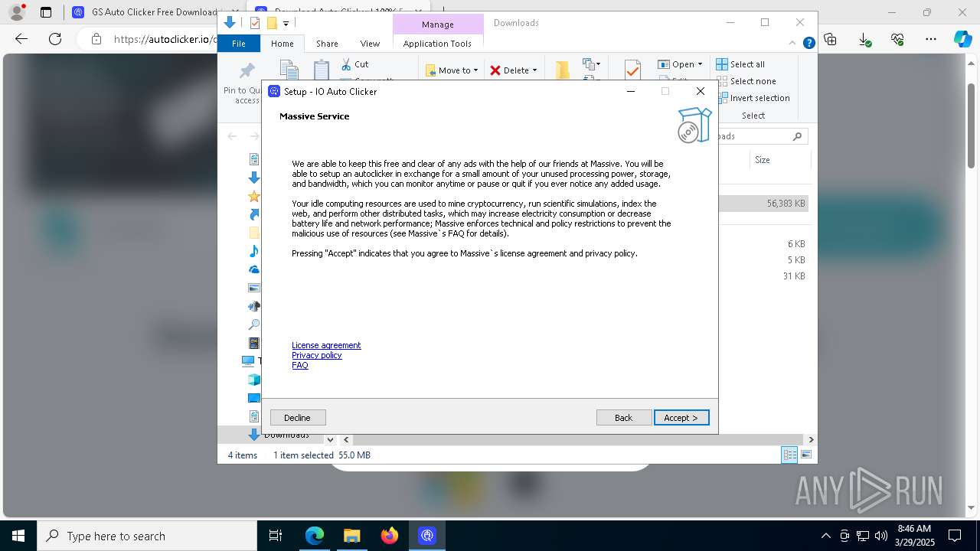
Task: Select the 31 KB file row
Action: [x=764, y=275]
